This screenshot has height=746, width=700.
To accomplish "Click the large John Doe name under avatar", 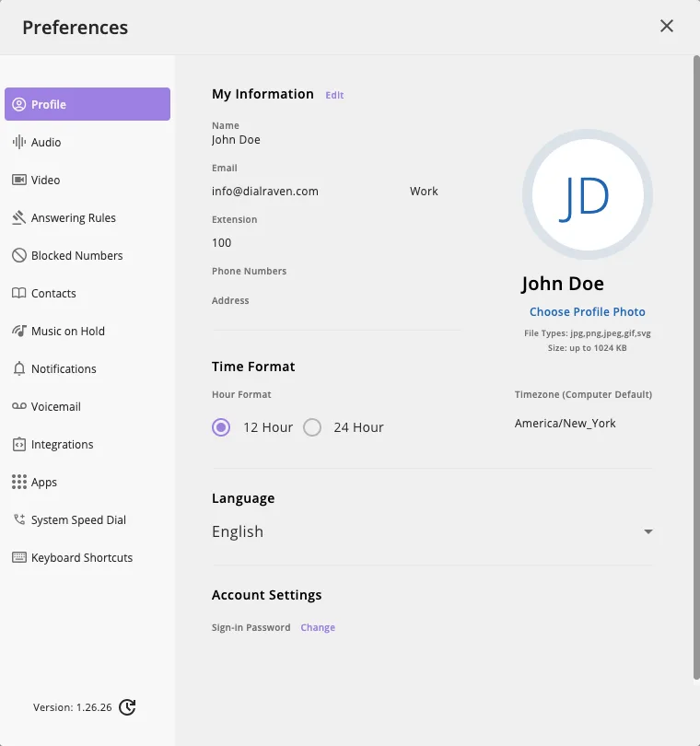I will 563,283.
